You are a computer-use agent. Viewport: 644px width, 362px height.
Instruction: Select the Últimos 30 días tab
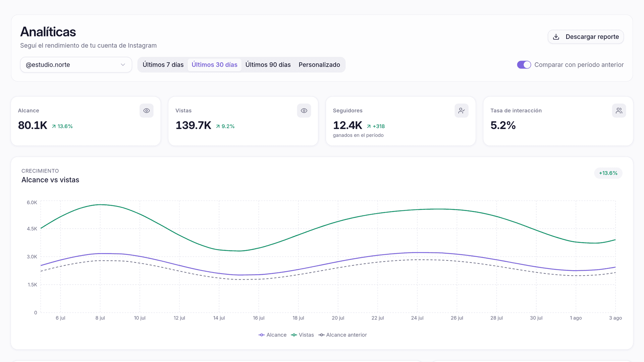[214, 65]
